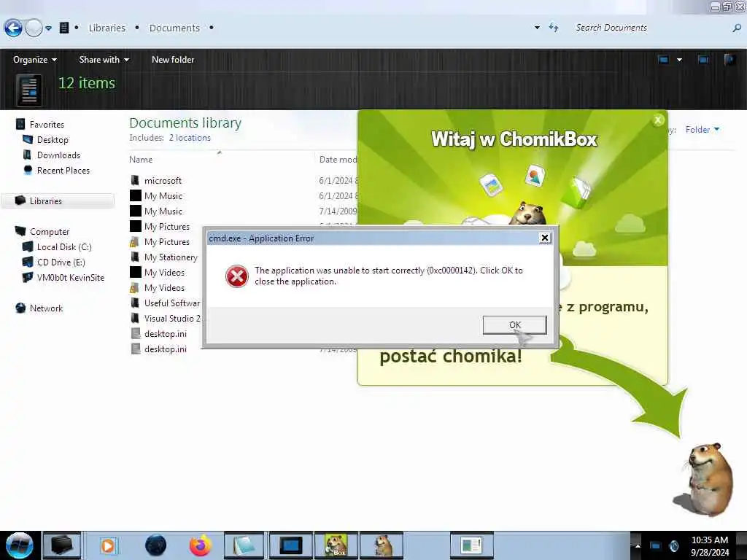Click the Explorer forward navigation button
Viewport: 747px width, 560px height.
pyautogui.click(x=34, y=28)
